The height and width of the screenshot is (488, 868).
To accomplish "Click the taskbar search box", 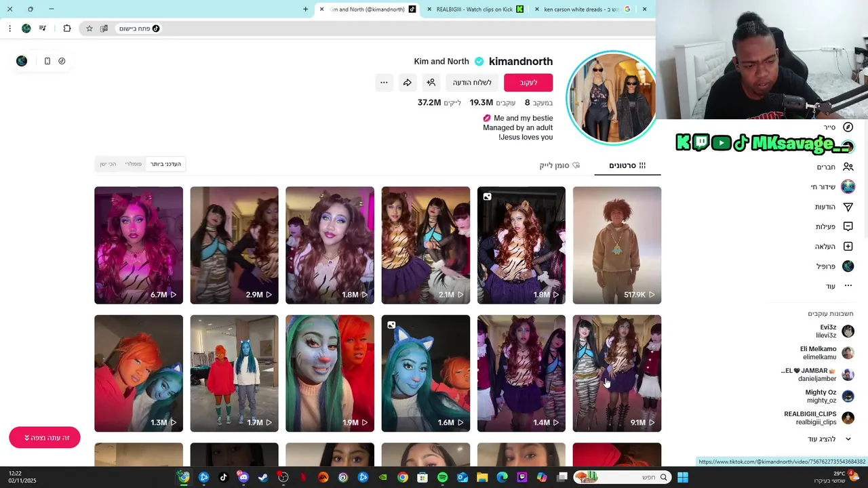I will pos(623,477).
